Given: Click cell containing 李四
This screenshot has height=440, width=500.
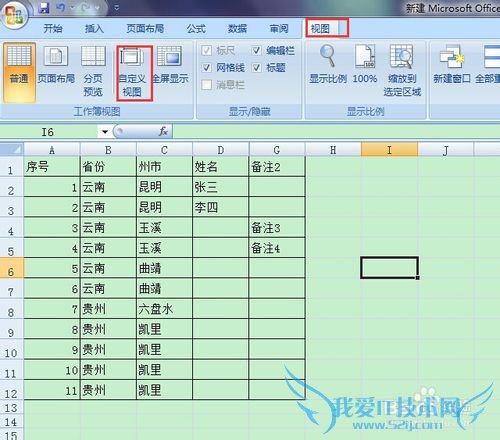Looking at the screenshot, I should (221, 207).
